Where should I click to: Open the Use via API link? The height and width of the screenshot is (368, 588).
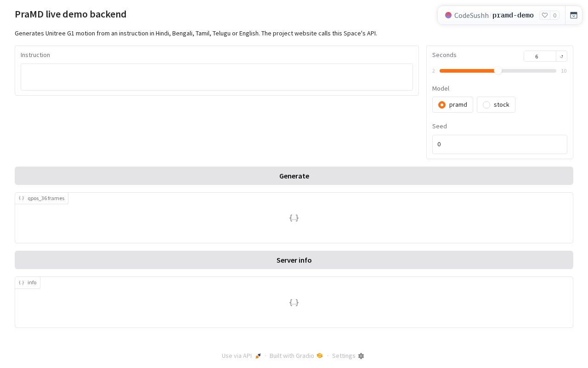pos(242,356)
